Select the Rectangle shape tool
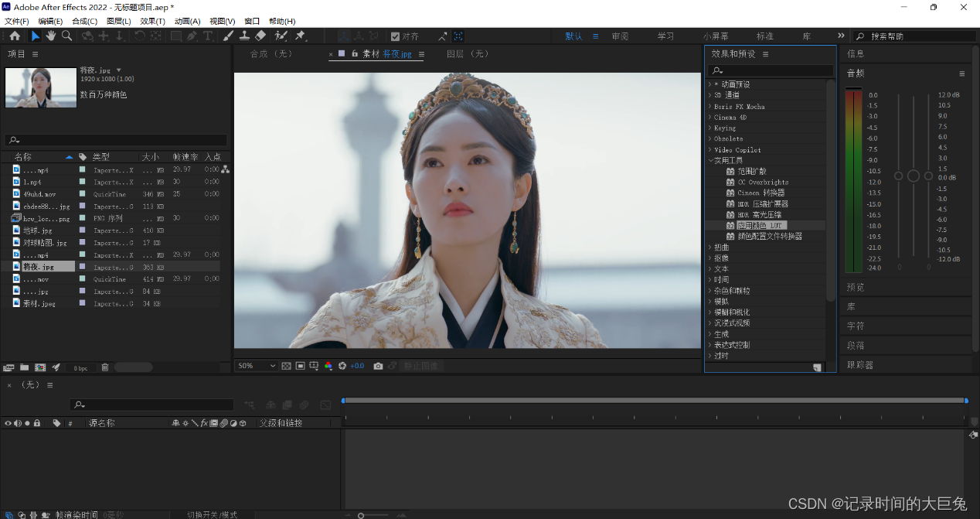The width and height of the screenshot is (980, 519). 176,36
